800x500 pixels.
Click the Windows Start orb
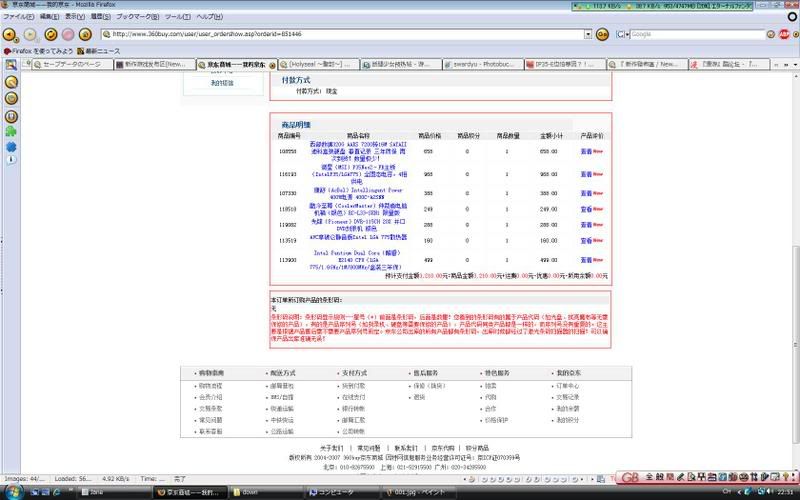pyautogui.click(x=13, y=492)
